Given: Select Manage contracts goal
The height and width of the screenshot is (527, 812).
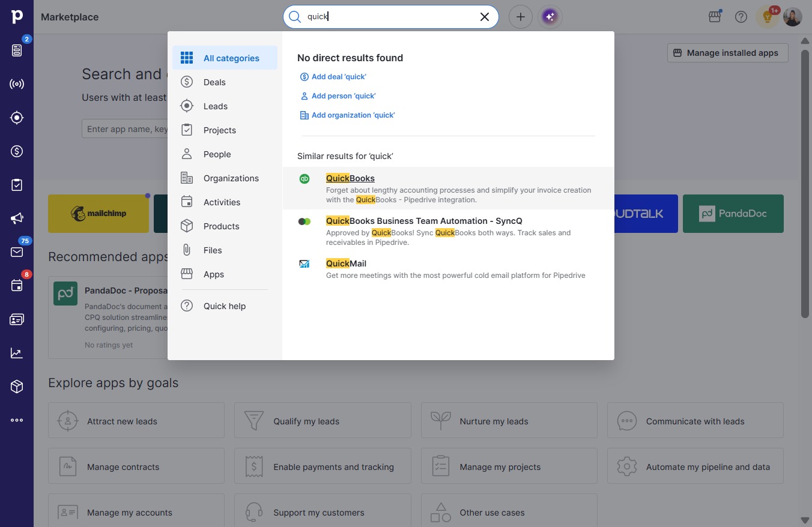Looking at the screenshot, I should 136,467.
